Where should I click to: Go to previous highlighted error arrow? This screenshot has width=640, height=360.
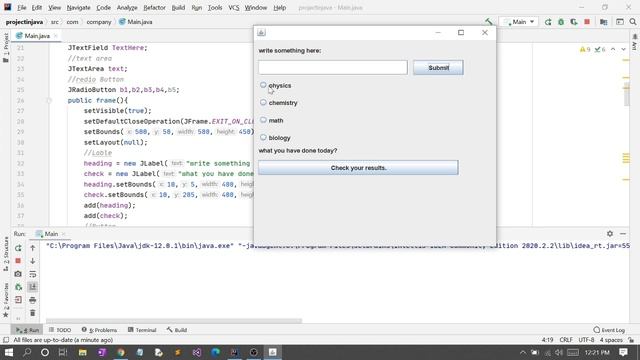613,49
